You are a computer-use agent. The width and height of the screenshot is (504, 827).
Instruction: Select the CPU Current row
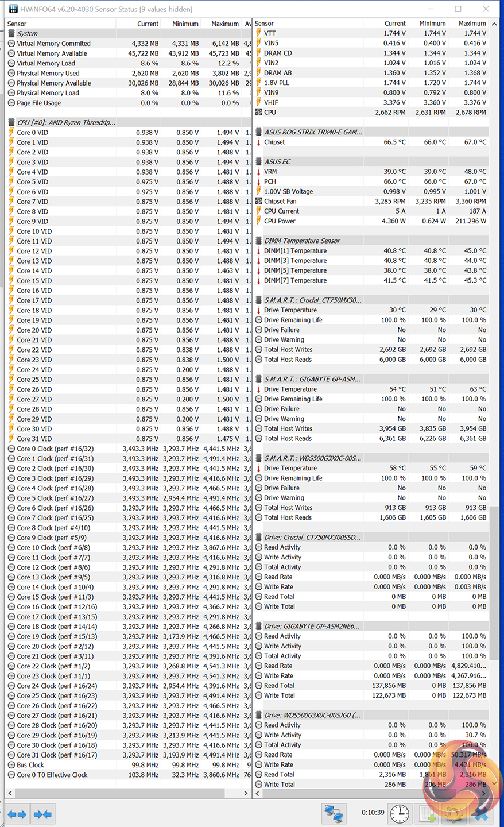(371, 211)
